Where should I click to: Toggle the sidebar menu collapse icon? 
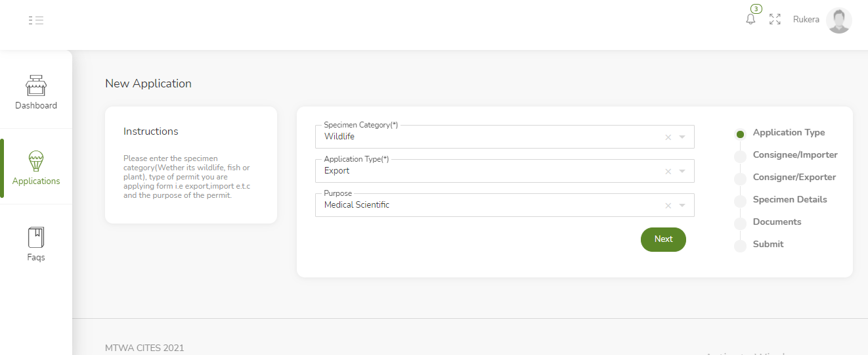click(x=36, y=20)
